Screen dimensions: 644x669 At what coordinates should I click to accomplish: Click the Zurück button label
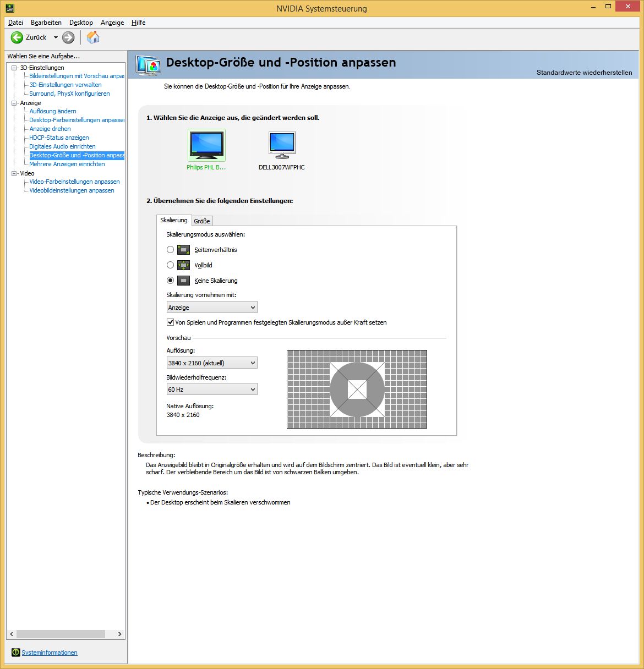pyautogui.click(x=36, y=37)
